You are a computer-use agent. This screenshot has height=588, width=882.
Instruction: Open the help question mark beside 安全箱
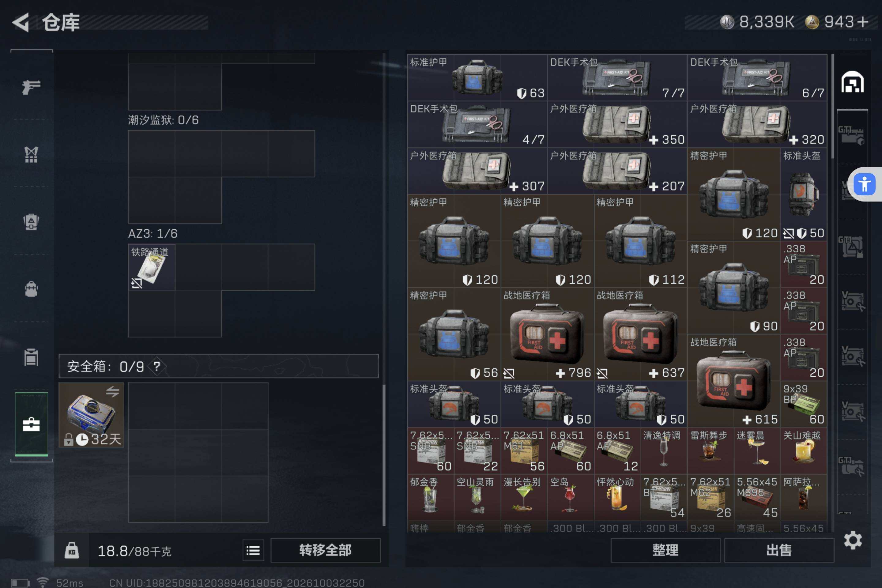click(x=157, y=366)
